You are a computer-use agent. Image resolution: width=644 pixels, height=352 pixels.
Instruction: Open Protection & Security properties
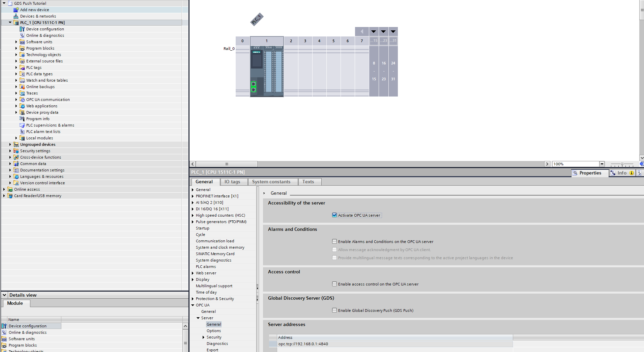(x=215, y=299)
